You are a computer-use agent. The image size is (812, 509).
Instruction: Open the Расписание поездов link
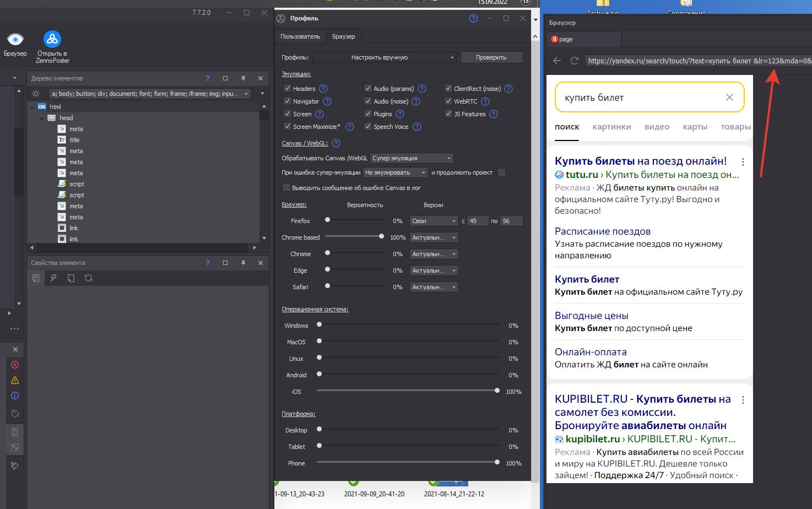pyautogui.click(x=603, y=231)
